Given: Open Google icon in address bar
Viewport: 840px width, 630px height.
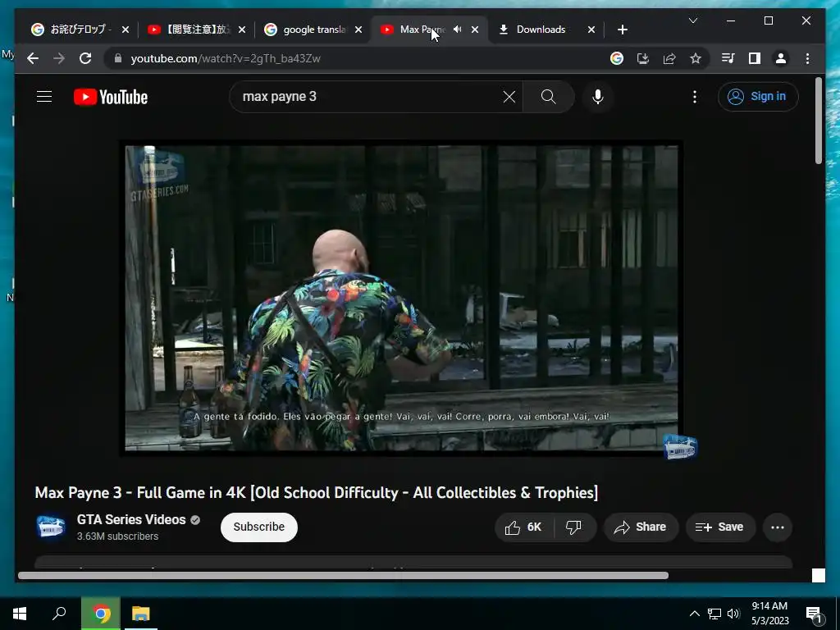Looking at the screenshot, I should click(617, 58).
